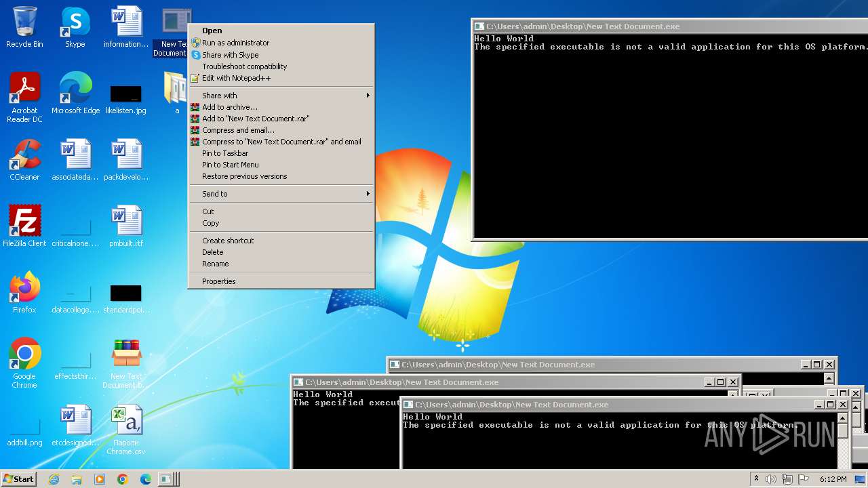
Task: Choose Restore previous versions
Action: pos(281,176)
